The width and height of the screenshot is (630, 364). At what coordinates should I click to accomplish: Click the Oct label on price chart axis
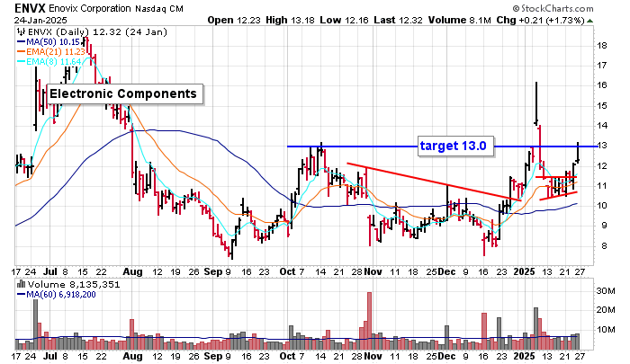tap(287, 271)
